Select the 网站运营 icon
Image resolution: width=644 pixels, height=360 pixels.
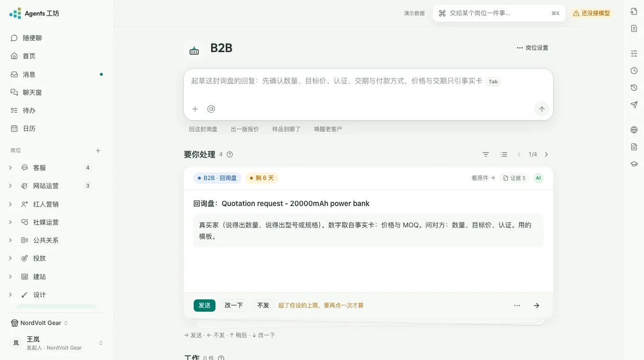(x=25, y=186)
